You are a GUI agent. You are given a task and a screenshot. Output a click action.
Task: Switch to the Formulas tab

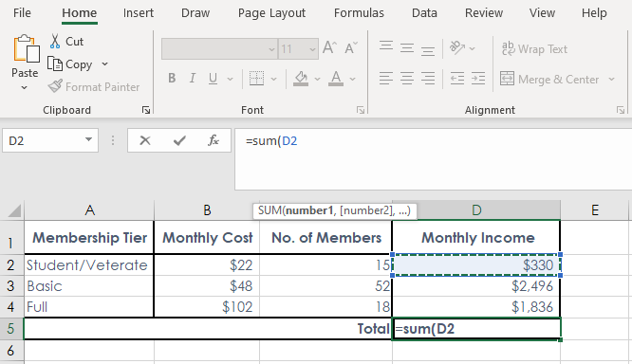359,13
